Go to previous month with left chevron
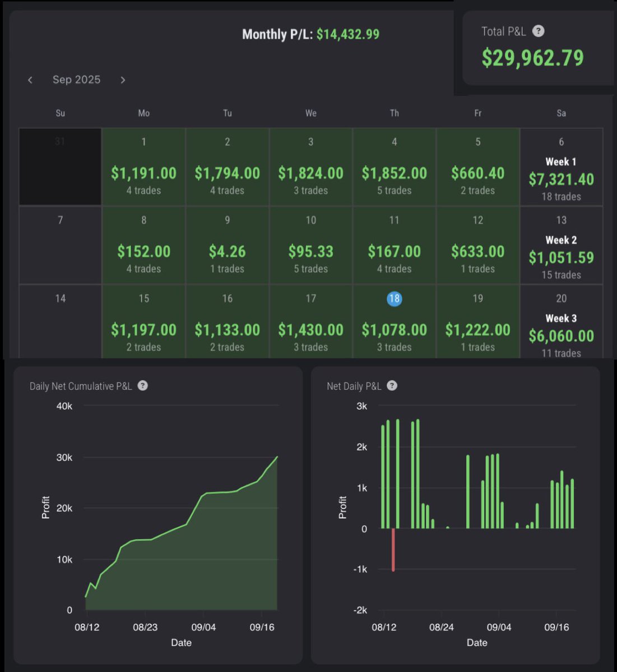 30,80
